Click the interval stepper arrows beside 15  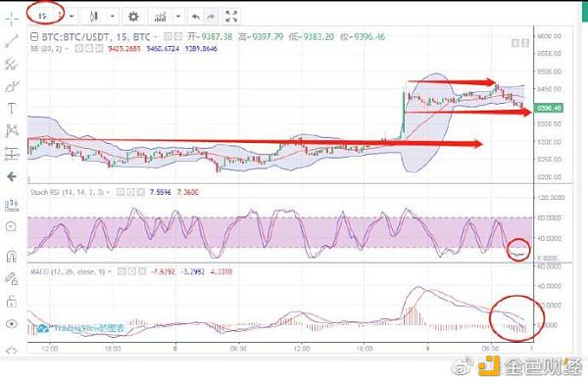(60, 16)
